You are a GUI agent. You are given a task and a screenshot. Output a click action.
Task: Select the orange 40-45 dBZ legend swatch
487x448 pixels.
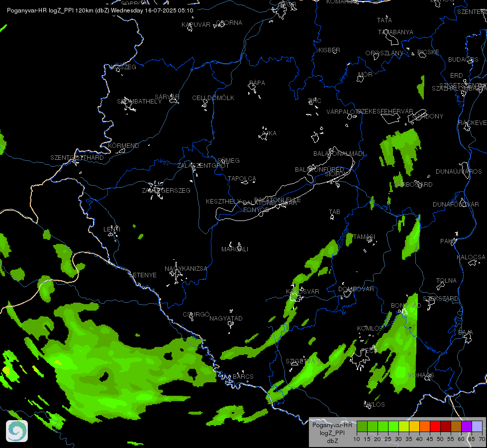point(425,426)
